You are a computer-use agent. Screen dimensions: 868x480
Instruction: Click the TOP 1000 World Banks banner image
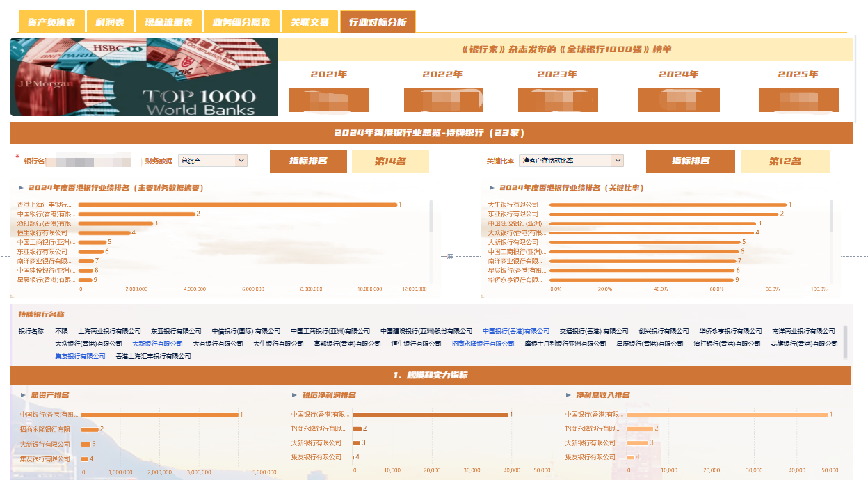pyautogui.click(x=144, y=77)
